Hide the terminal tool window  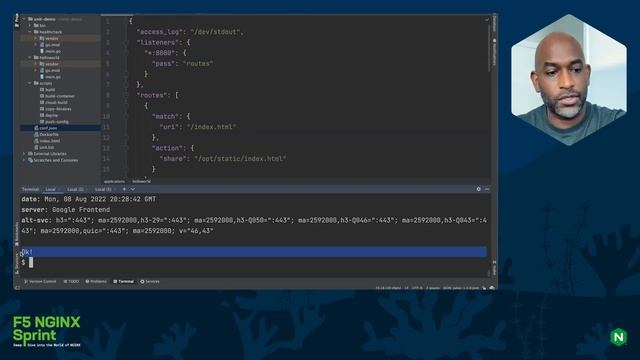click(487, 189)
